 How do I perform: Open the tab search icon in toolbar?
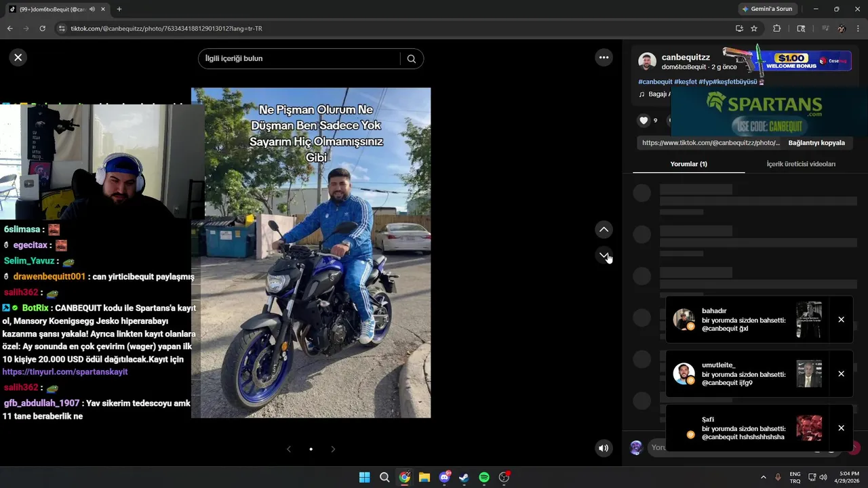point(801,28)
